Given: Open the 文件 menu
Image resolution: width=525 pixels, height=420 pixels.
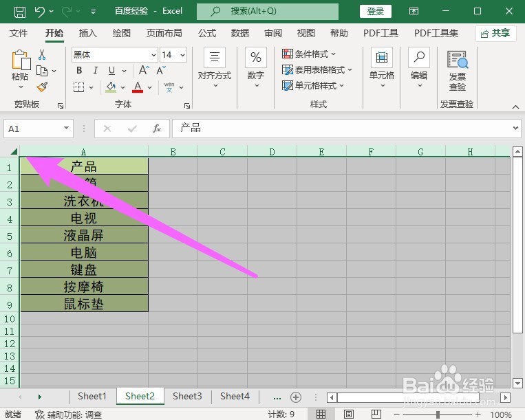Looking at the screenshot, I should (x=19, y=33).
